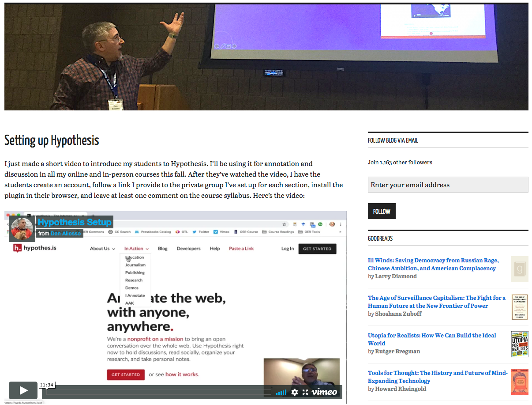The image size is (532, 405).
Task: Click author name Shoshana Zuboff
Action: 398,314
